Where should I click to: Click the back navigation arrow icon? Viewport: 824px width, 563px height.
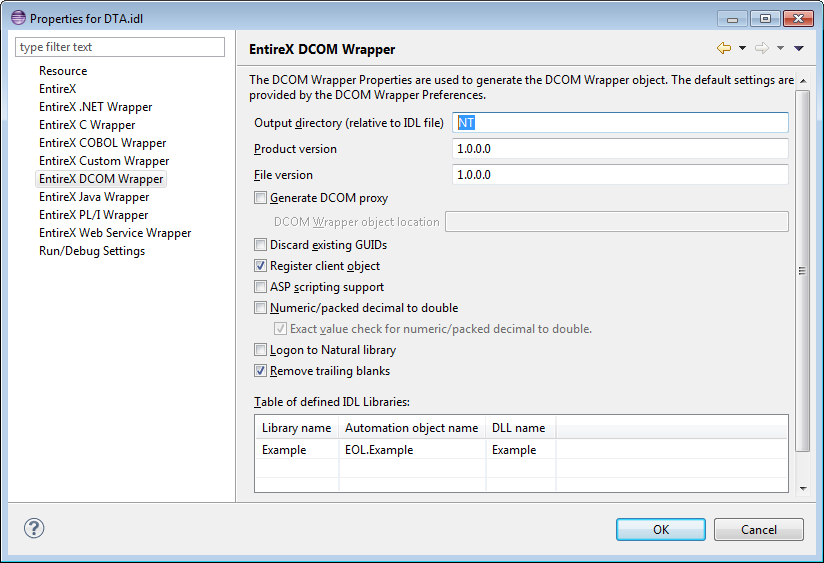pyautogui.click(x=724, y=48)
